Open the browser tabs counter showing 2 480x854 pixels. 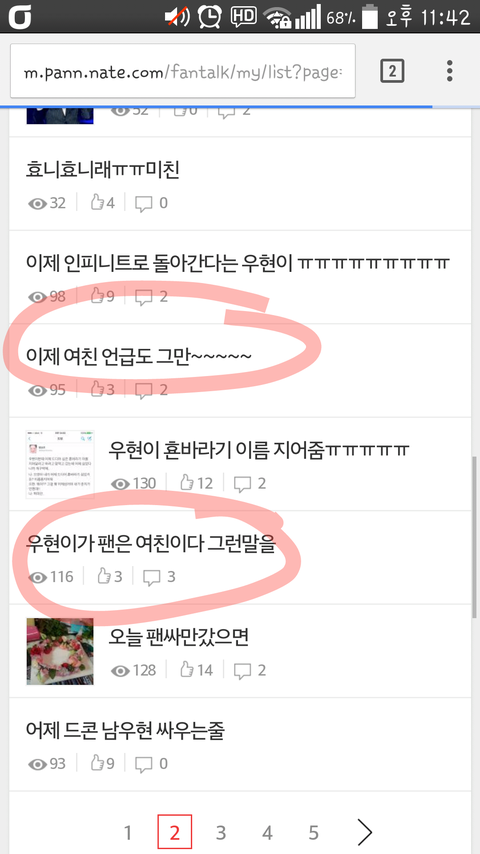tap(392, 71)
